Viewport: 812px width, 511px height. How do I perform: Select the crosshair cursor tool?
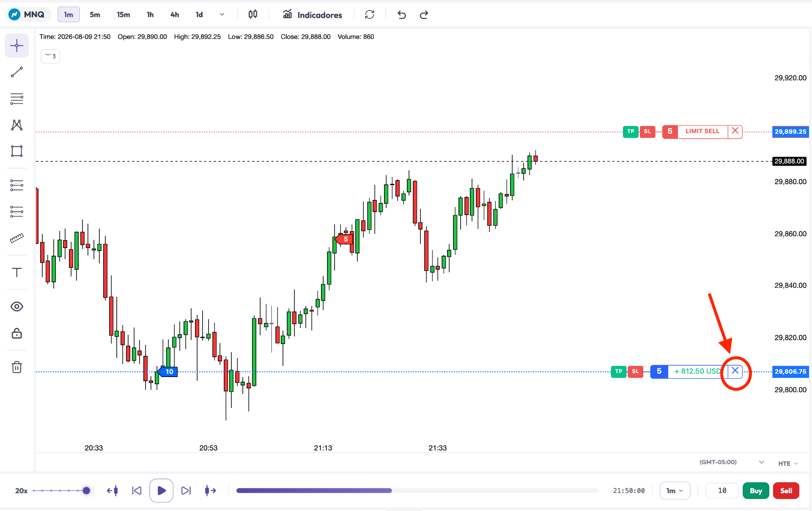16,46
